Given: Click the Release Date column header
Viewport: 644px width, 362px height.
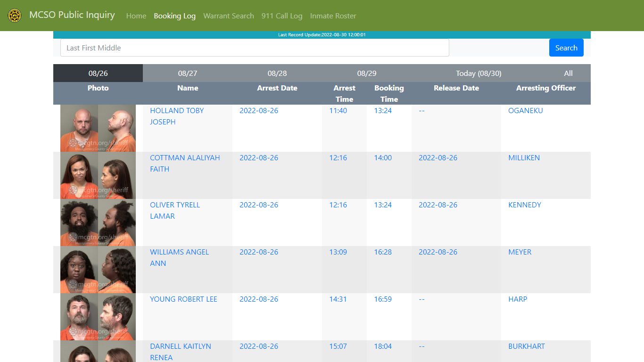Looking at the screenshot, I should pyautogui.click(x=456, y=88).
